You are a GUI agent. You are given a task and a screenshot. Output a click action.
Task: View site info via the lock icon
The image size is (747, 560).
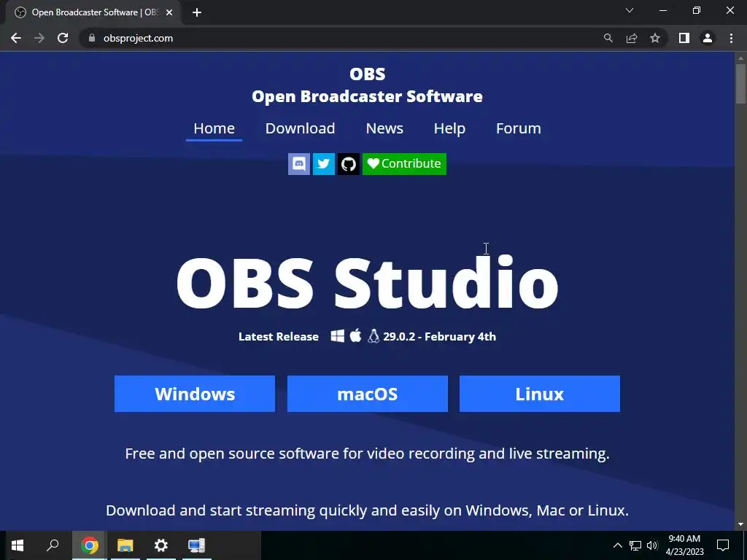(x=92, y=38)
